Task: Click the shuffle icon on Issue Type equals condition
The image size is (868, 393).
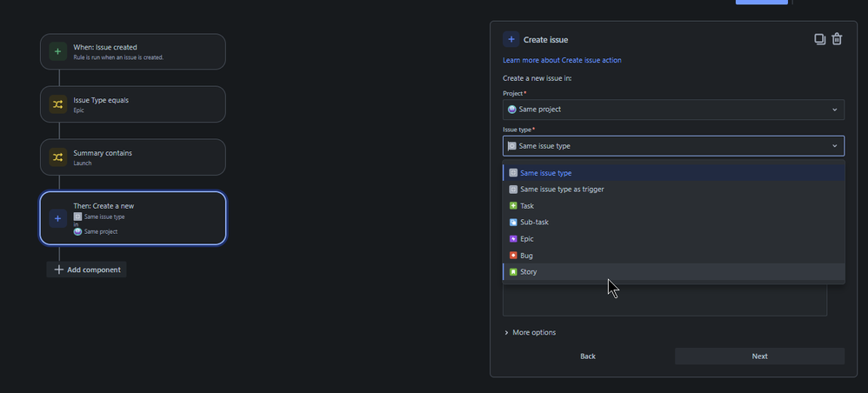Action: click(57, 104)
